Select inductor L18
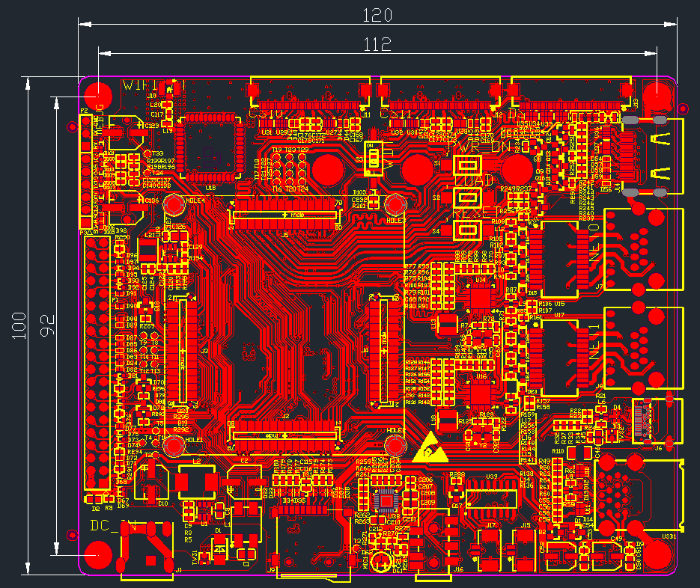Image resolution: width=700 pixels, height=588 pixels. pos(447,420)
